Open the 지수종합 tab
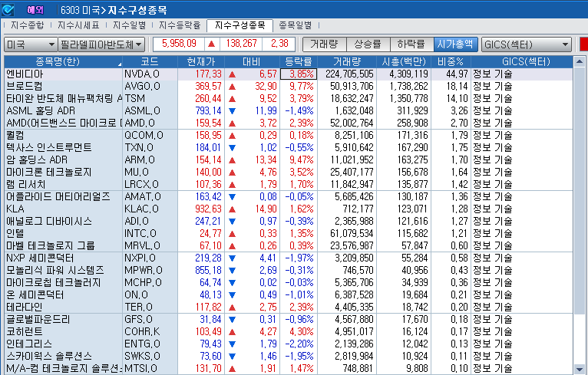Screen dimensions: 588x375 tap(27, 25)
